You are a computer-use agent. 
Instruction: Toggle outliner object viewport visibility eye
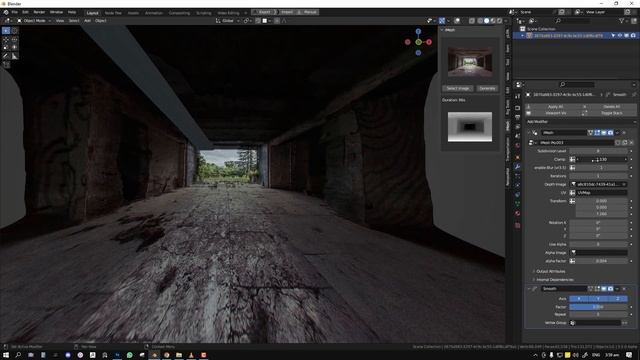coord(620,36)
